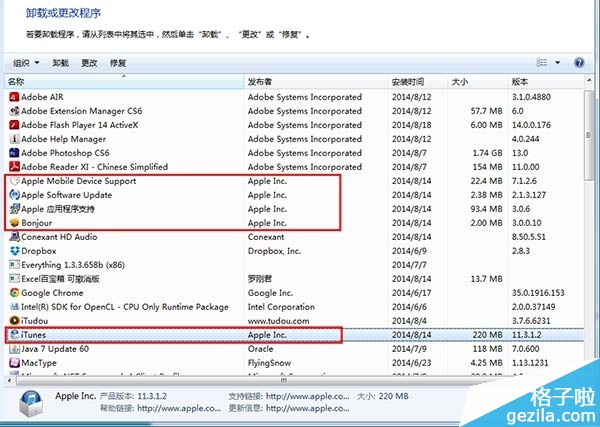This screenshot has width=600, height=427.
Task: Click the Dropbox icon in list
Action: [14, 251]
